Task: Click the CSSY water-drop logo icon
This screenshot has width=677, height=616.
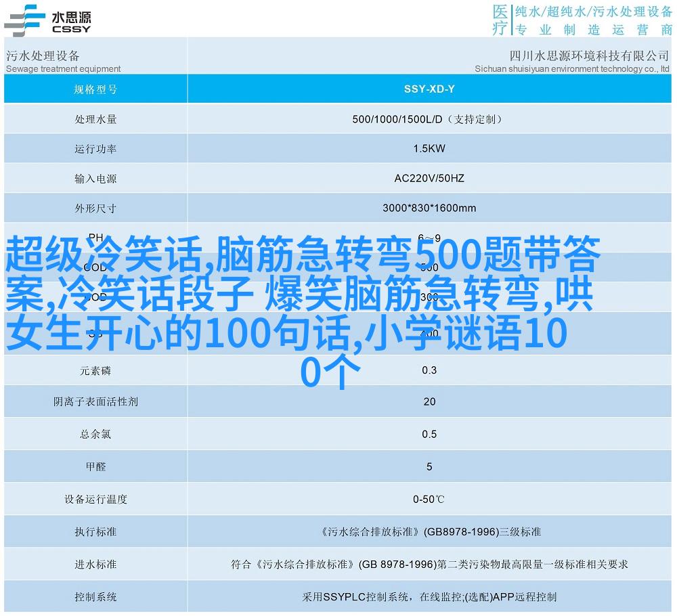Action: pyautogui.click(x=23, y=20)
